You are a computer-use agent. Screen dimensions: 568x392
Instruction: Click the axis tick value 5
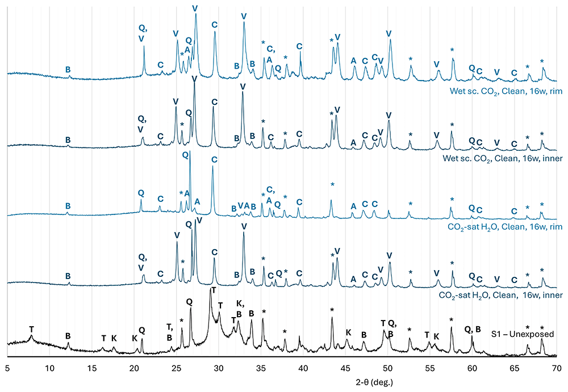[7, 369]
